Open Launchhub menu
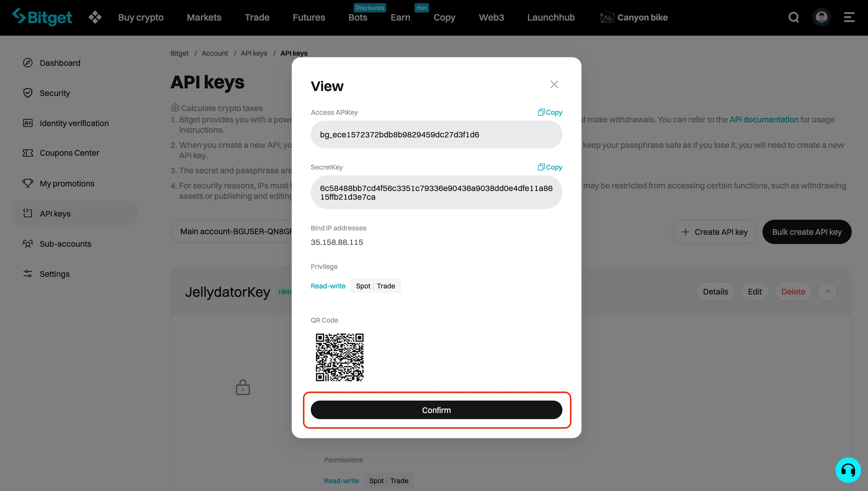 tap(551, 17)
